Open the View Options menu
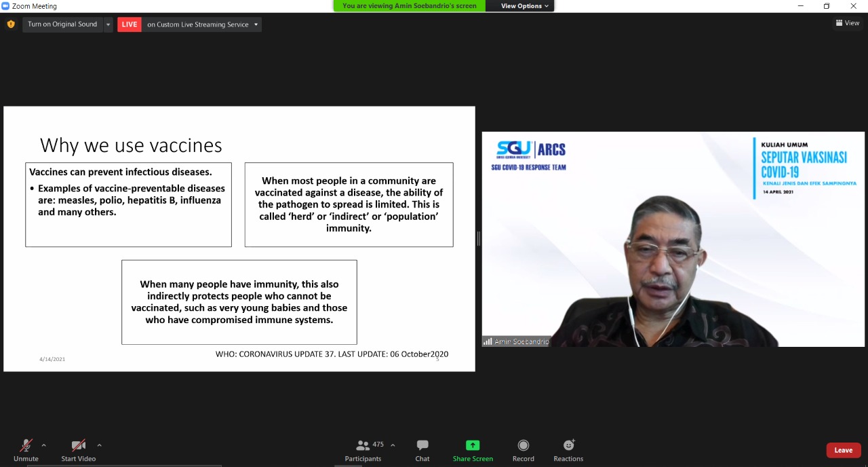This screenshot has height=467, width=868. tap(524, 6)
